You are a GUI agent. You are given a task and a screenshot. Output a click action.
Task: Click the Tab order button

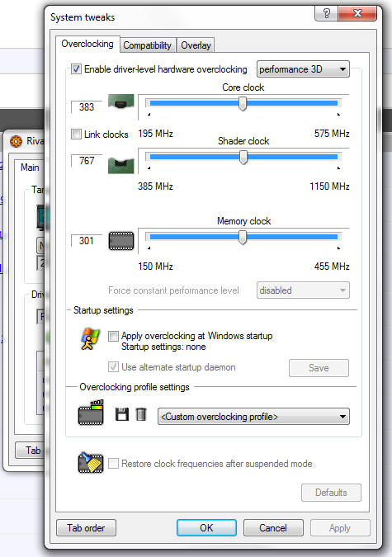point(86,528)
